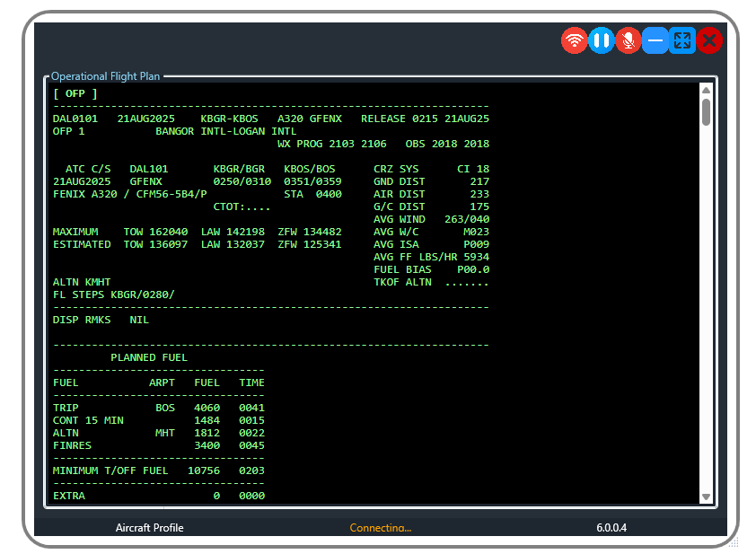Select the [ OFP ] header text
Viewport: 756px width, 554px height.
pos(75,93)
